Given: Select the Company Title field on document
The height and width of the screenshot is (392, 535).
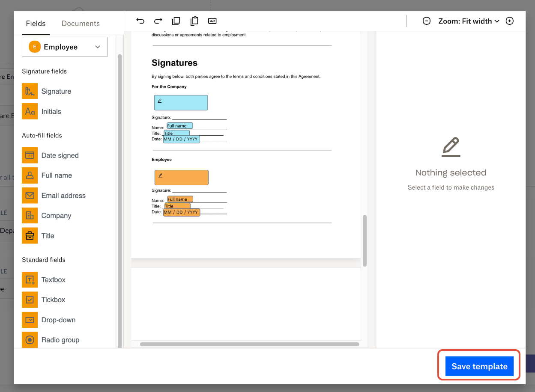Looking at the screenshot, I should click(x=176, y=133).
